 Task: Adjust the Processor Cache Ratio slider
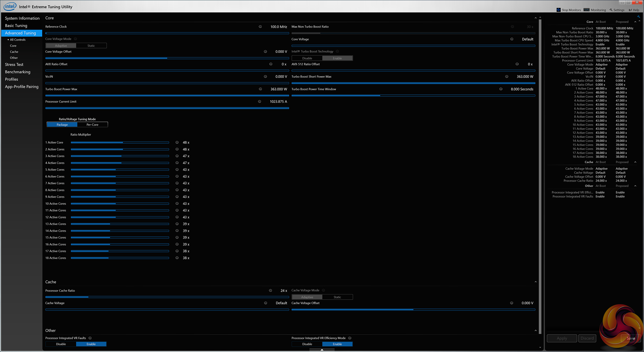pyautogui.click(x=88, y=297)
